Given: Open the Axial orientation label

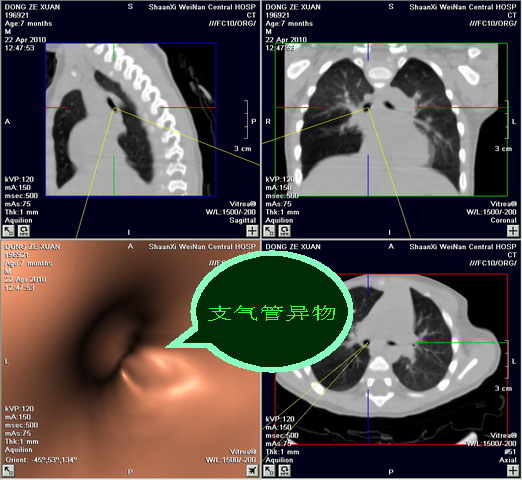Looking at the screenshot, I should 508,460.
